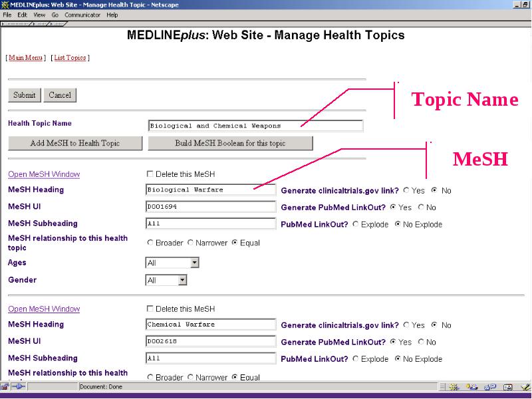Select Equal relationship for Biological Warfare

(235, 243)
